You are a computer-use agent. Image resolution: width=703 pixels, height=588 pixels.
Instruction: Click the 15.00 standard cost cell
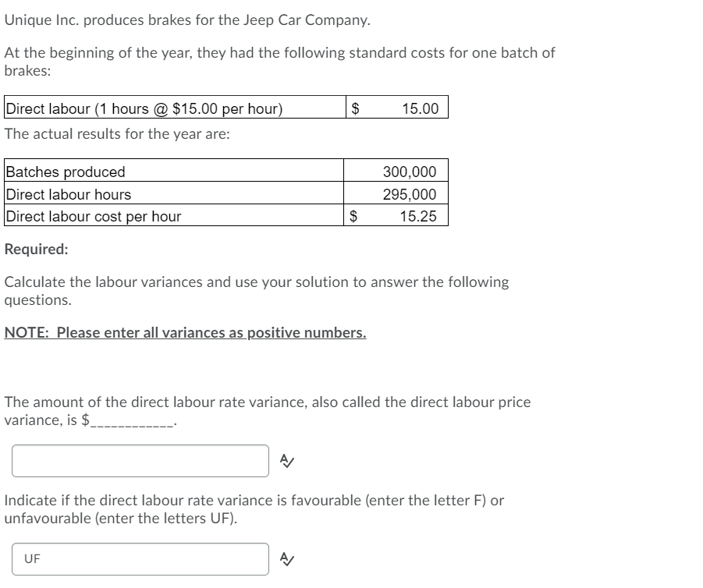(420, 108)
